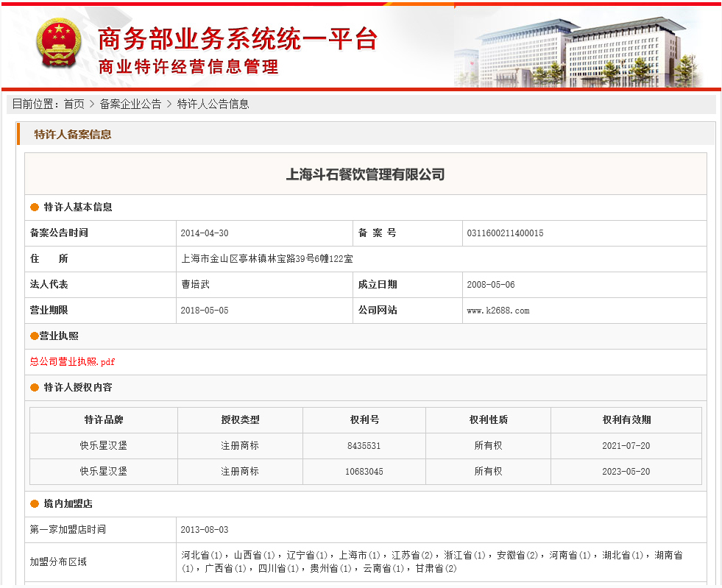Click the 权利号 column header
Screen dimensions: 722x588
click(x=364, y=420)
